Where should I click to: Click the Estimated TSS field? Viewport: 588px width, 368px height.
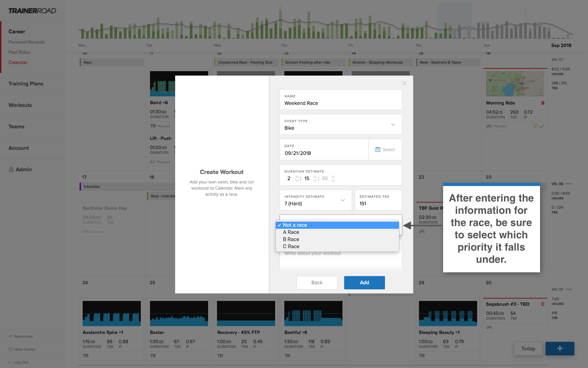379,200
